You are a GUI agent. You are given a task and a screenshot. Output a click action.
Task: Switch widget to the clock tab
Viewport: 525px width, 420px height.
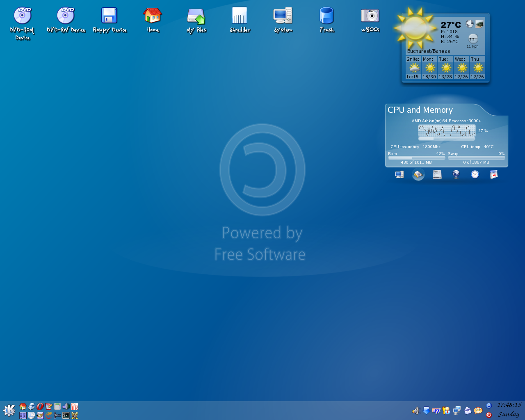coord(475,175)
